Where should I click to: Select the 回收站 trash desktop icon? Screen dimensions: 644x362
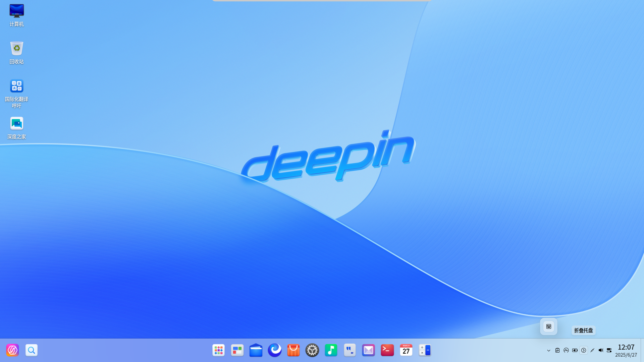(17, 53)
